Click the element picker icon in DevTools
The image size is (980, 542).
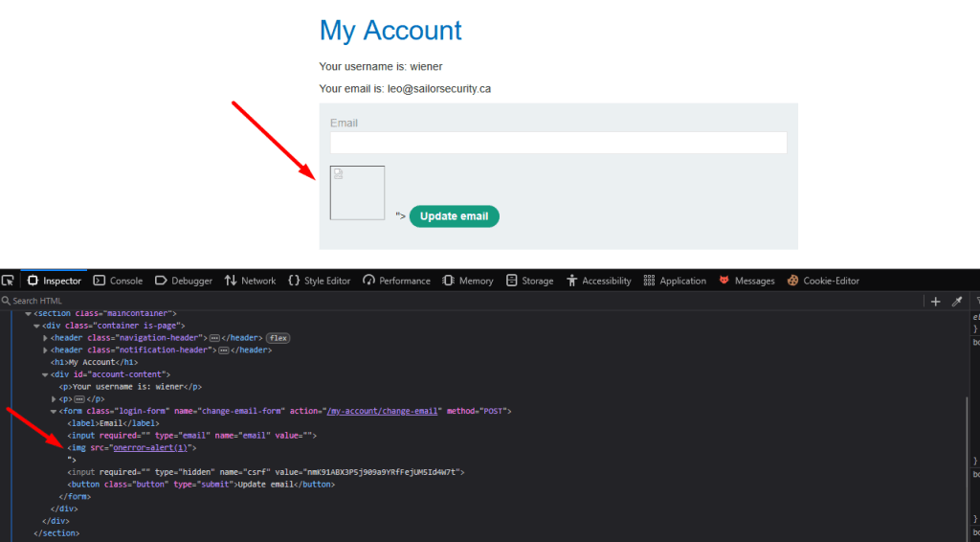click(x=8, y=281)
